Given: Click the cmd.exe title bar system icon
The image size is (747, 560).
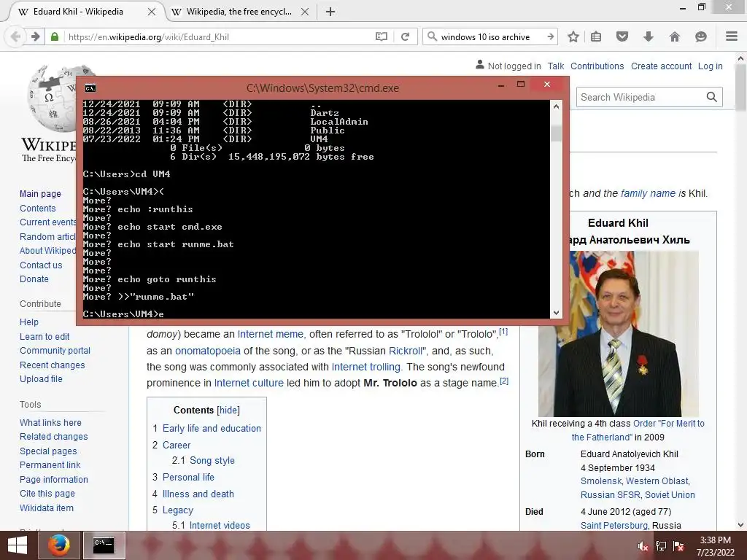Looking at the screenshot, I should (x=90, y=88).
